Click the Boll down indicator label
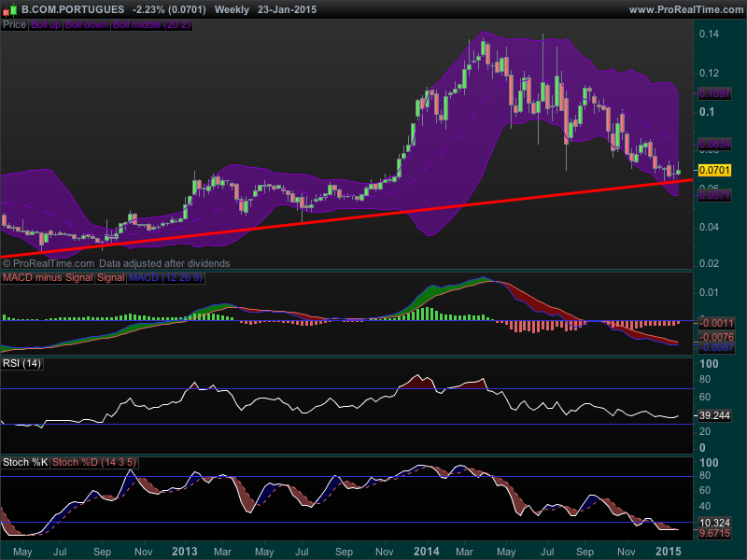The image size is (747, 560). point(86,25)
